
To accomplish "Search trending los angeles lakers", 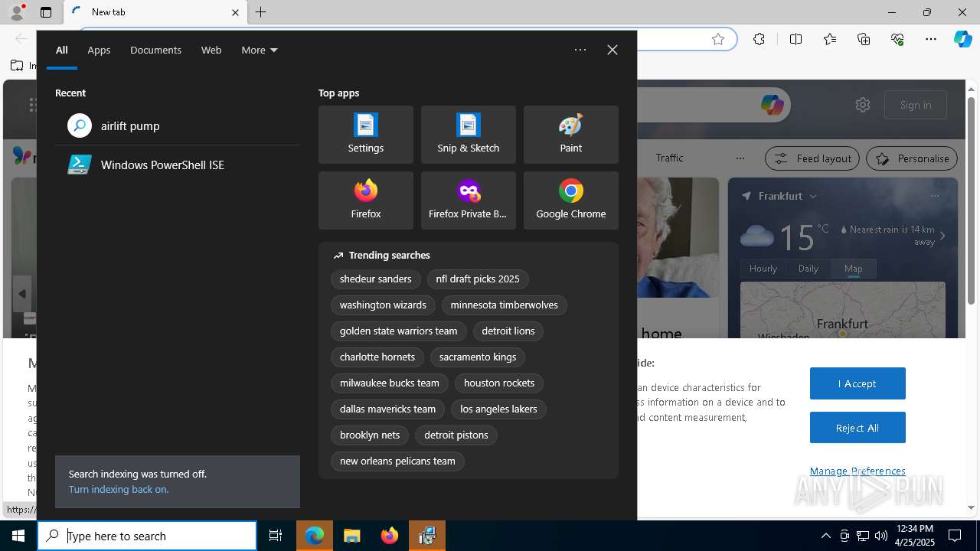I will pyautogui.click(x=498, y=409).
